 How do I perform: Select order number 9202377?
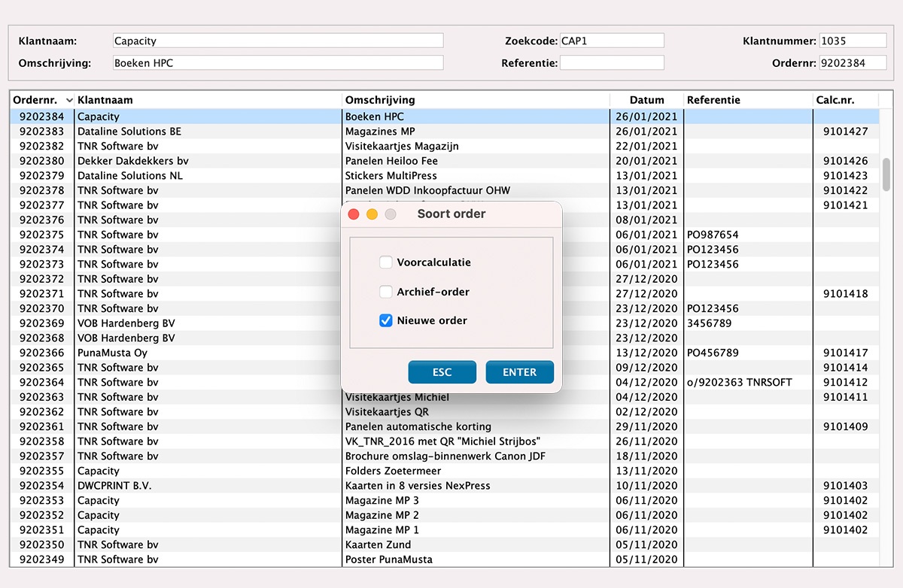click(x=42, y=205)
